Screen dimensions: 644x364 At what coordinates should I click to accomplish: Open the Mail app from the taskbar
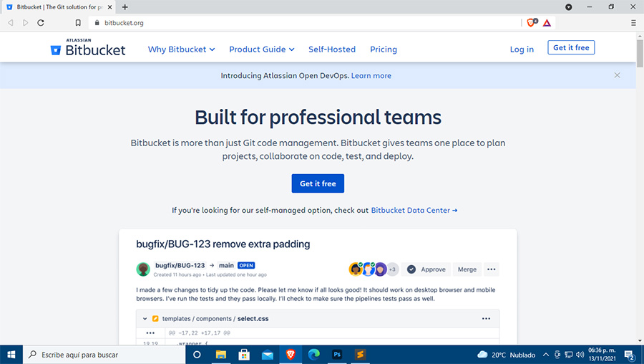[x=268, y=355]
